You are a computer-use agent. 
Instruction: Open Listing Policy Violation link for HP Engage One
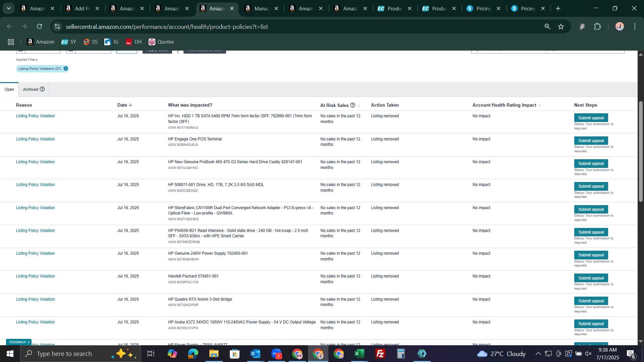click(35, 139)
